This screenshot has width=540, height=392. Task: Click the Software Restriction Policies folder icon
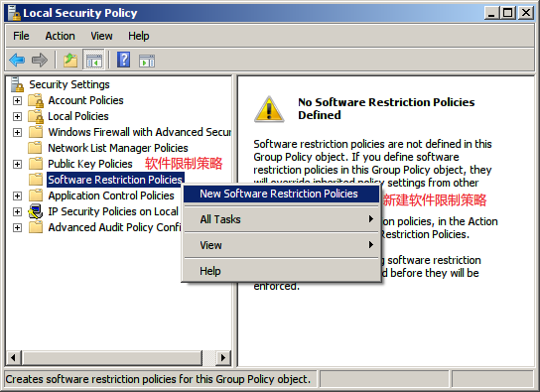[x=36, y=180]
